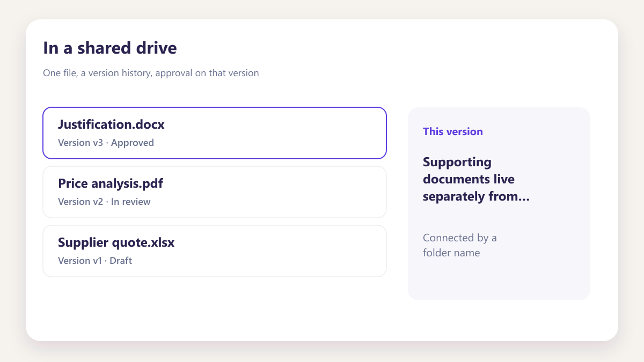
Task: Click the 'Version v3 · Approved' status text
Action: [106, 143]
